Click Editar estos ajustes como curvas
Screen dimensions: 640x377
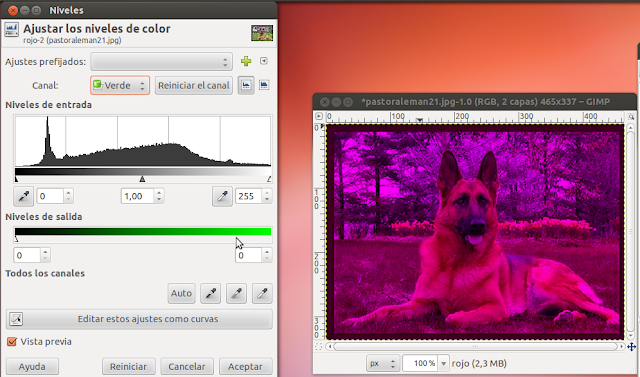tap(139, 319)
